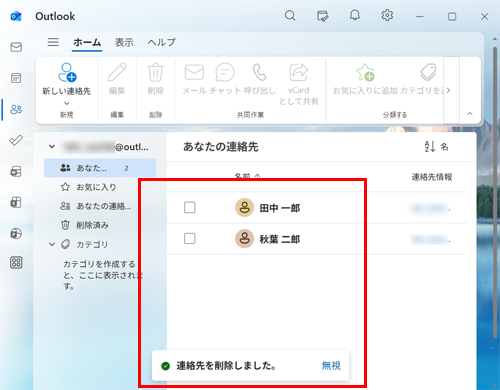The width and height of the screenshot is (500, 390).
Task: Select the あなた... contacts folder
Action: point(100,168)
